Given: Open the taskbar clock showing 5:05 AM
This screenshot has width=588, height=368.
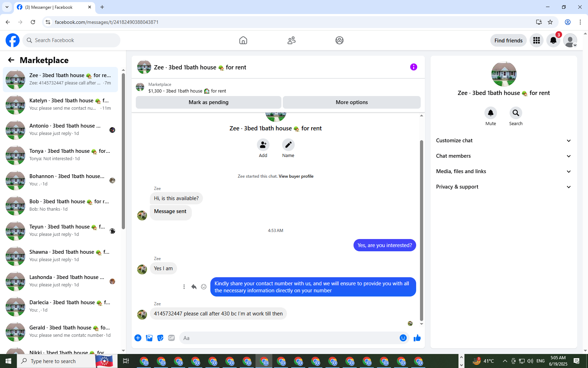Looking at the screenshot, I should coord(558,361).
